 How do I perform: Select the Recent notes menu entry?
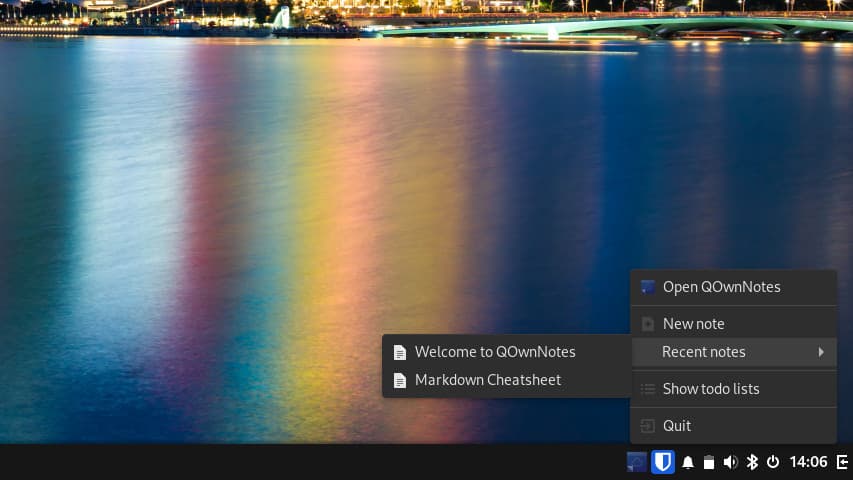703,352
